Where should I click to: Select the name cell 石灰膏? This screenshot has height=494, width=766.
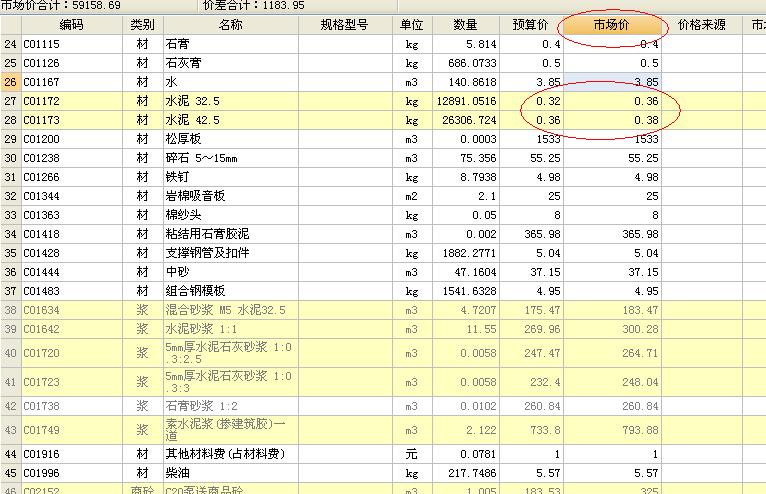[x=231, y=63]
